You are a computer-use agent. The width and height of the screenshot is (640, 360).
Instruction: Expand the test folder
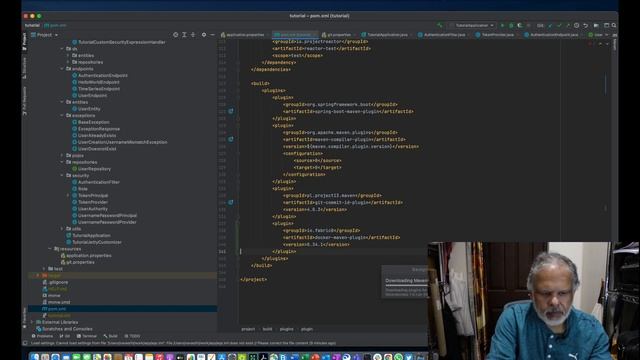44,269
